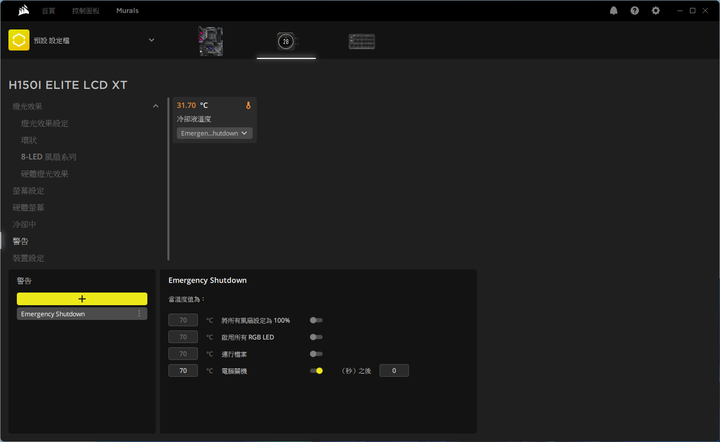Open the profile selector dropdown chevron
Screen dimensions: 720x442
pyautogui.click(x=152, y=40)
